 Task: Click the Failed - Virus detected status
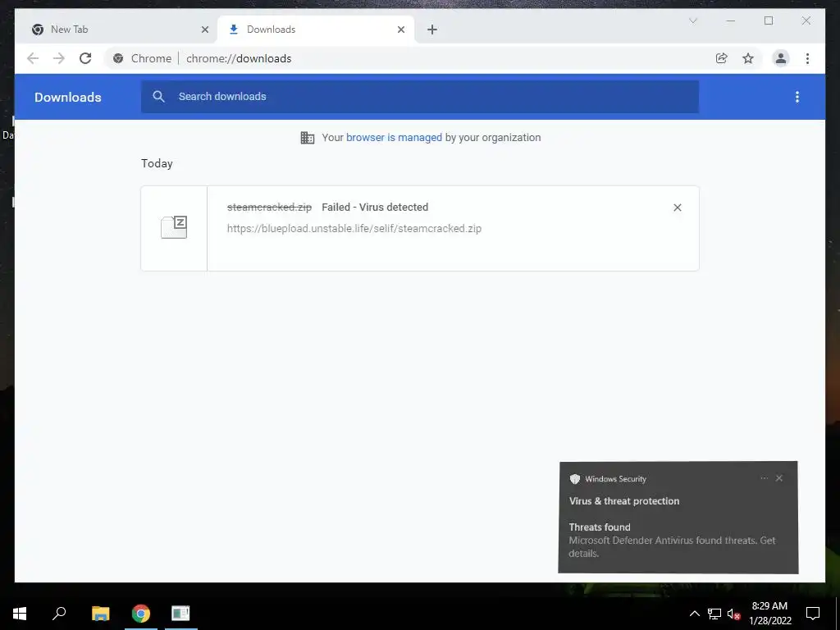(x=375, y=208)
